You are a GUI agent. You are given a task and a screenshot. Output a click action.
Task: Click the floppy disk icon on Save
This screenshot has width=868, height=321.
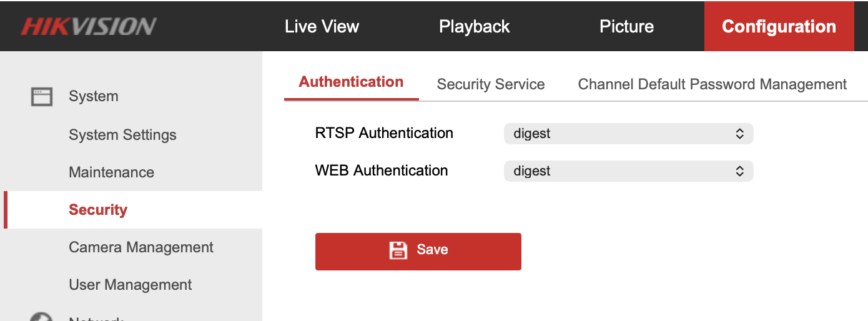pyautogui.click(x=398, y=250)
